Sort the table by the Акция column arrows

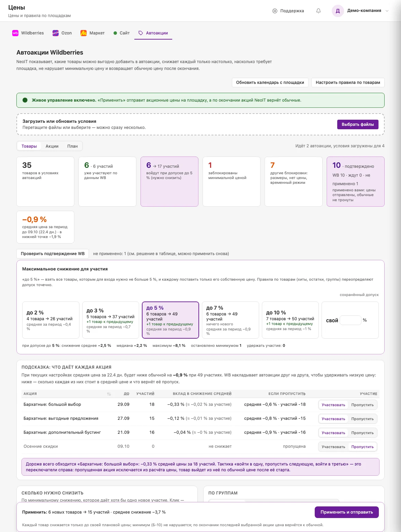109,394
